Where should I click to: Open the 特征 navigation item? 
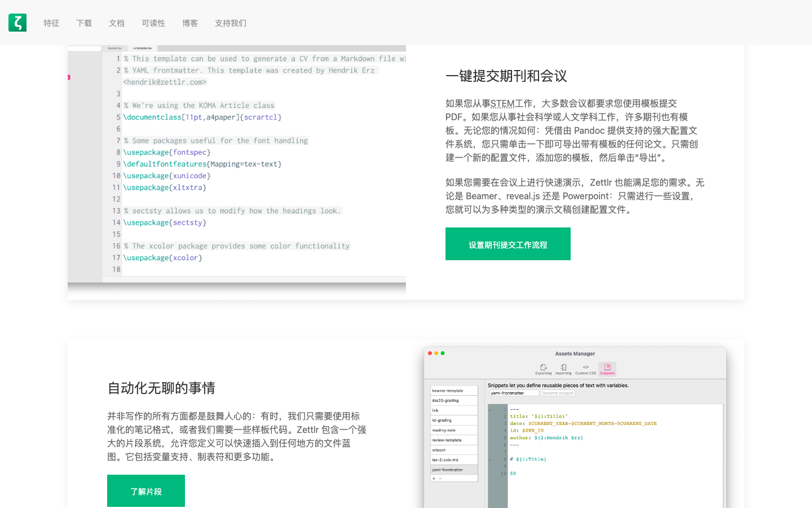coord(51,23)
